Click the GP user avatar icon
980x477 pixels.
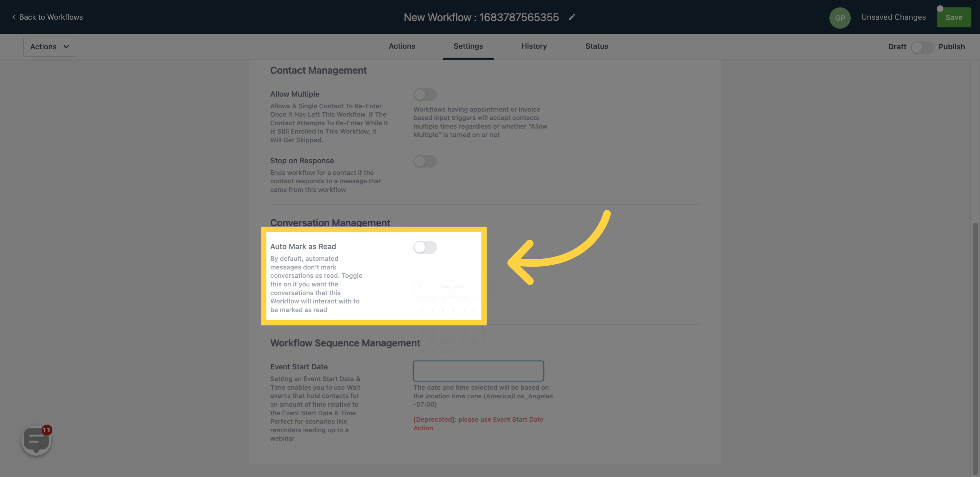[x=840, y=17]
